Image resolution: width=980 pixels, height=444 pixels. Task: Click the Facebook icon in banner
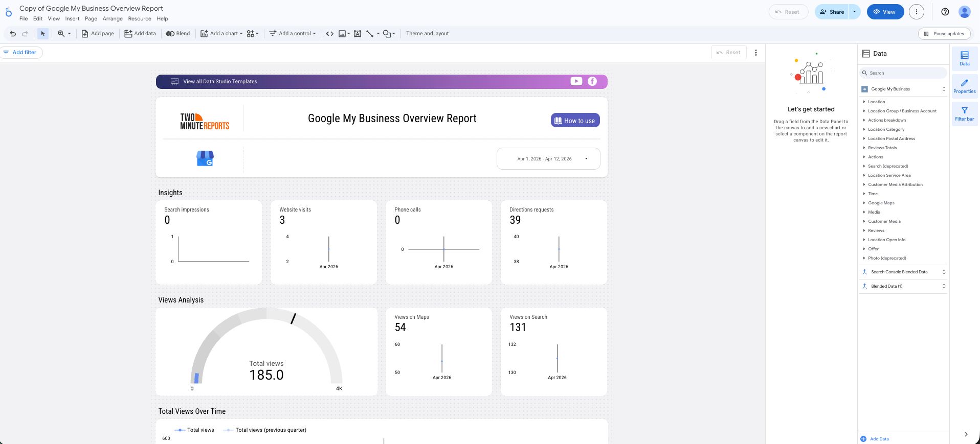pyautogui.click(x=592, y=81)
